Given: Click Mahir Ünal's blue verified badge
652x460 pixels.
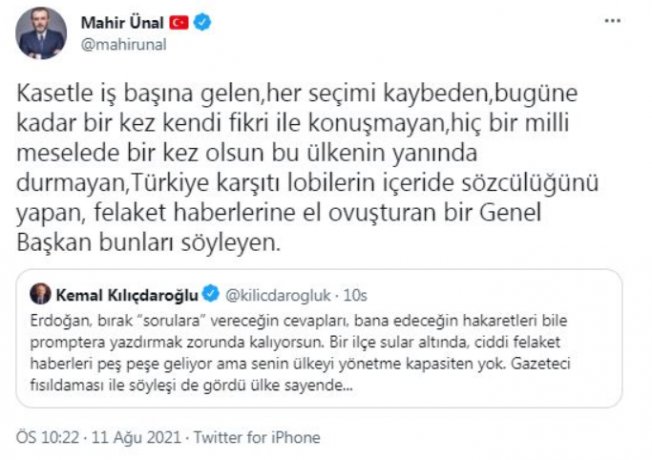Looking at the screenshot, I should click(x=203, y=22).
